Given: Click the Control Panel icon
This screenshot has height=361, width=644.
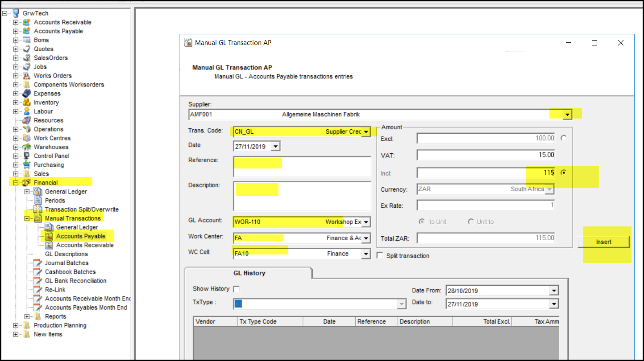Looking at the screenshot, I should [x=27, y=156].
